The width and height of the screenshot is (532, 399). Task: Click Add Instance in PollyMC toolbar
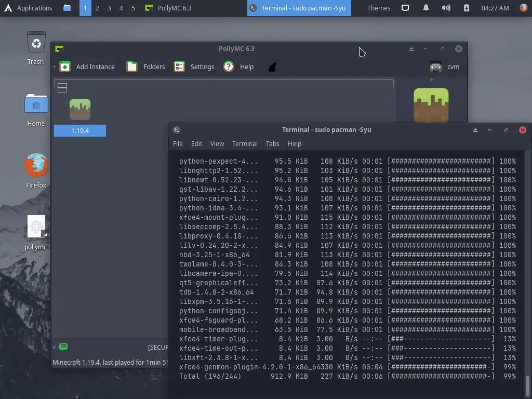87,66
